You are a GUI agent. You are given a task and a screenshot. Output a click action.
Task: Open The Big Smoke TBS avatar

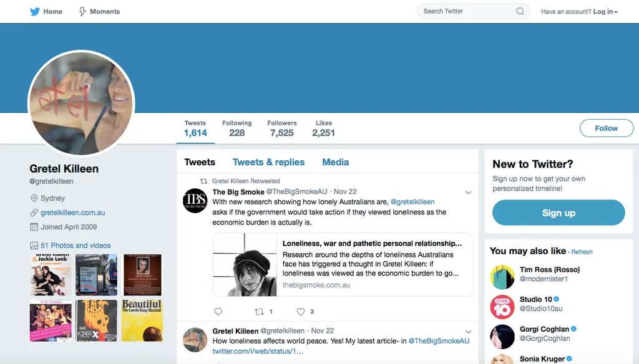pyautogui.click(x=195, y=201)
